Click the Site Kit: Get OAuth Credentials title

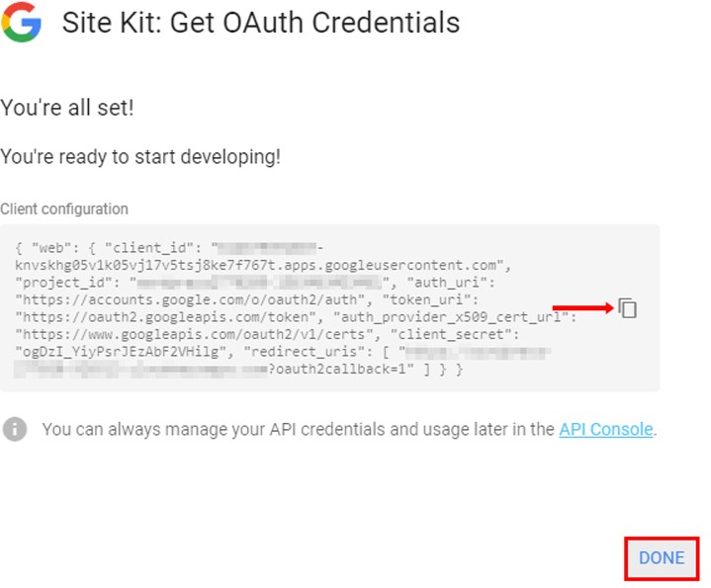coord(261,23)
